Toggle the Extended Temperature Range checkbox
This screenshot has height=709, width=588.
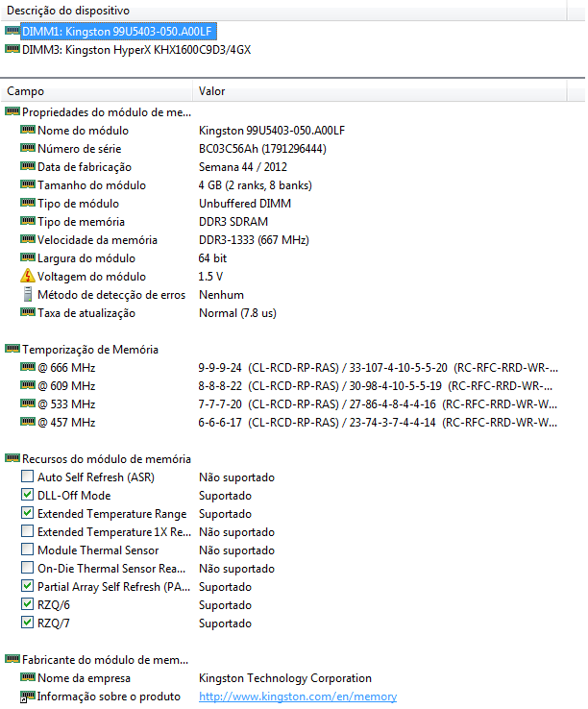27,513
